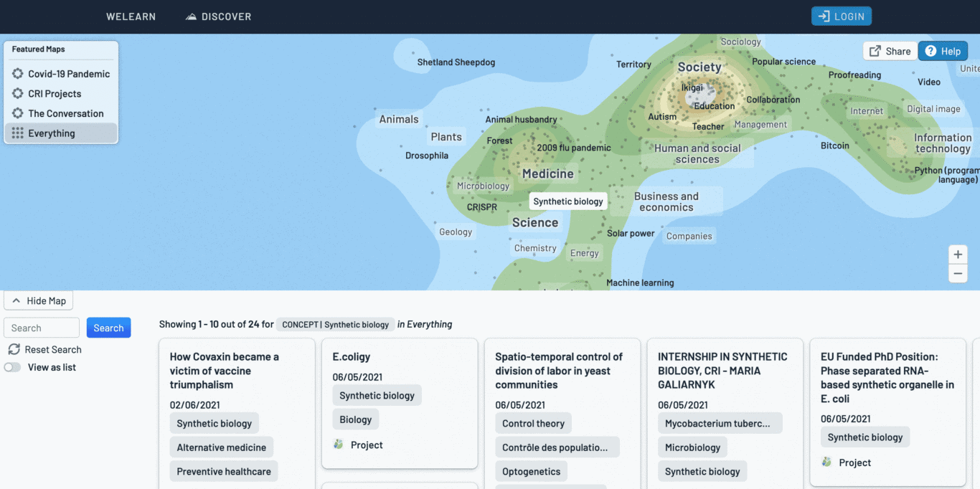Viewport: 980px width, 489px height.
Task: Select the CRI Projects map icon
Action: (16, 93)
